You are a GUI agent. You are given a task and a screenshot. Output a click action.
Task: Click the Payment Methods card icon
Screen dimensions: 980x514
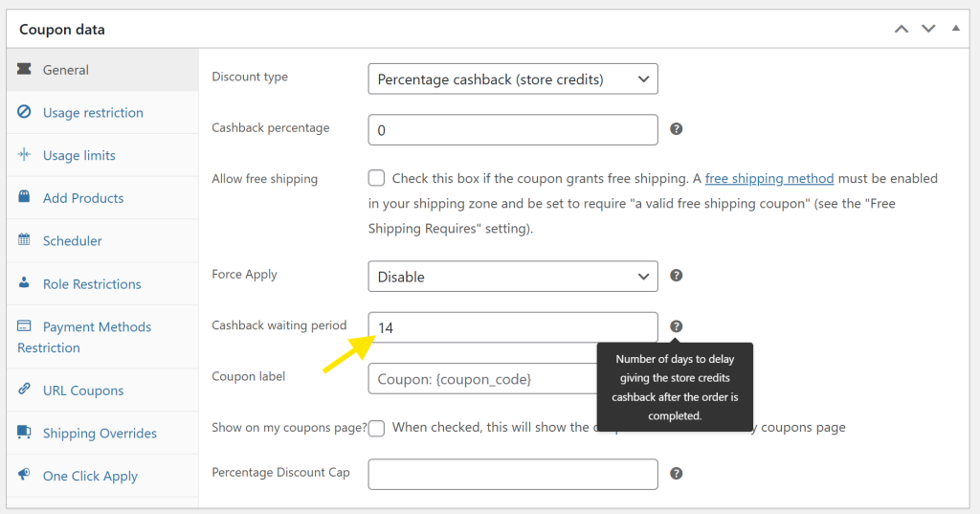click(24, 325)
